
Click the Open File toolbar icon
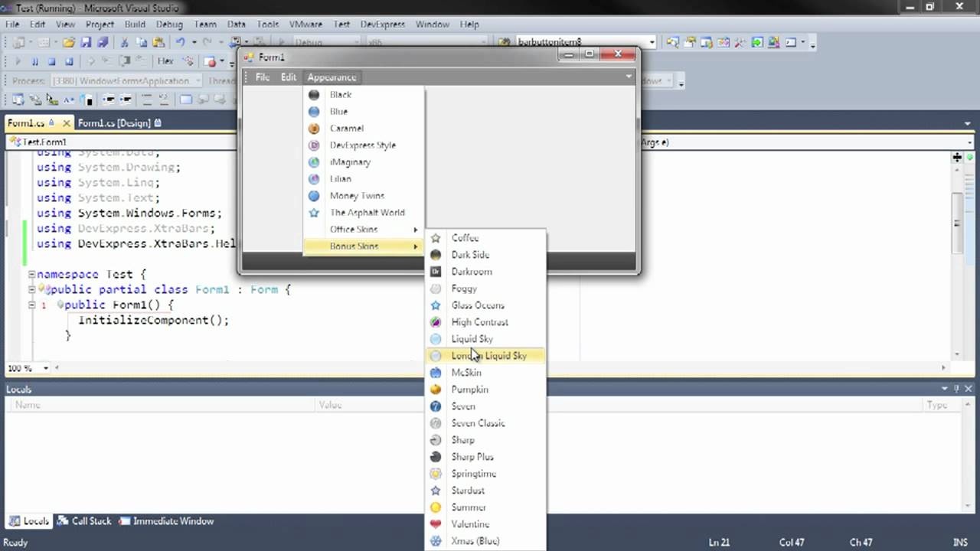69,42
